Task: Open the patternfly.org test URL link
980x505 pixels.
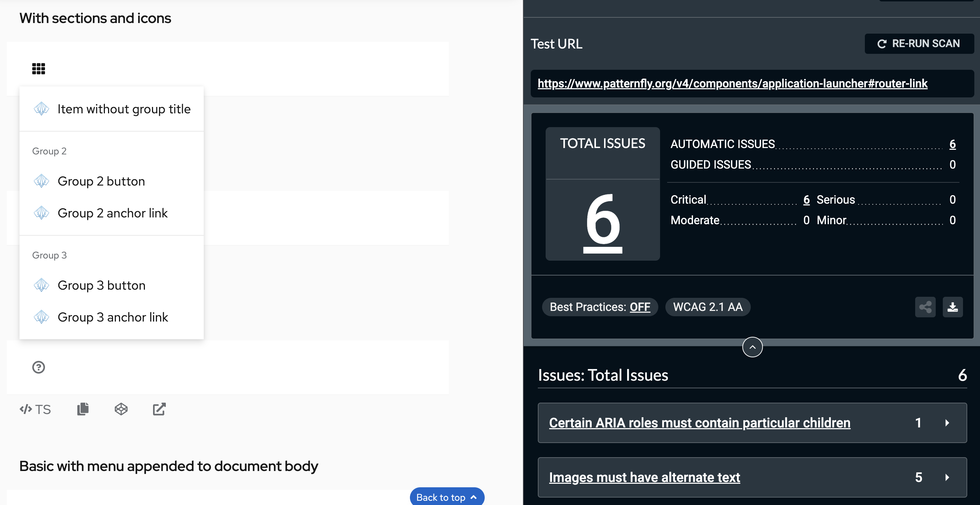Action: coord(732,83)
